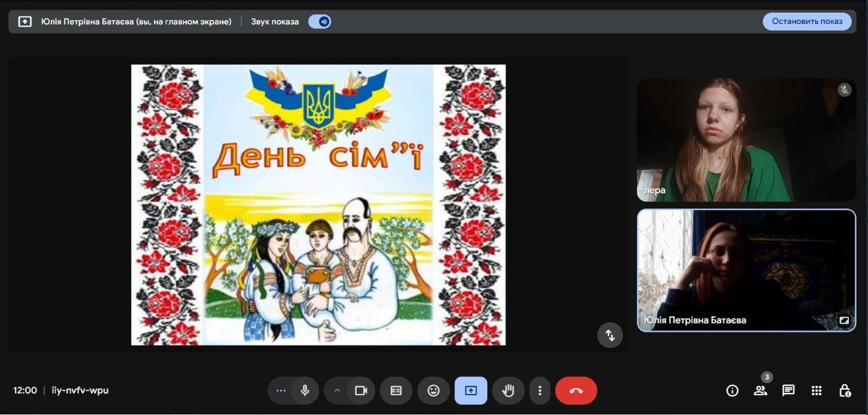This screenshot has height=415, width=868.
Task: Click the active present-screen button
Action: (x=471, y=390)
